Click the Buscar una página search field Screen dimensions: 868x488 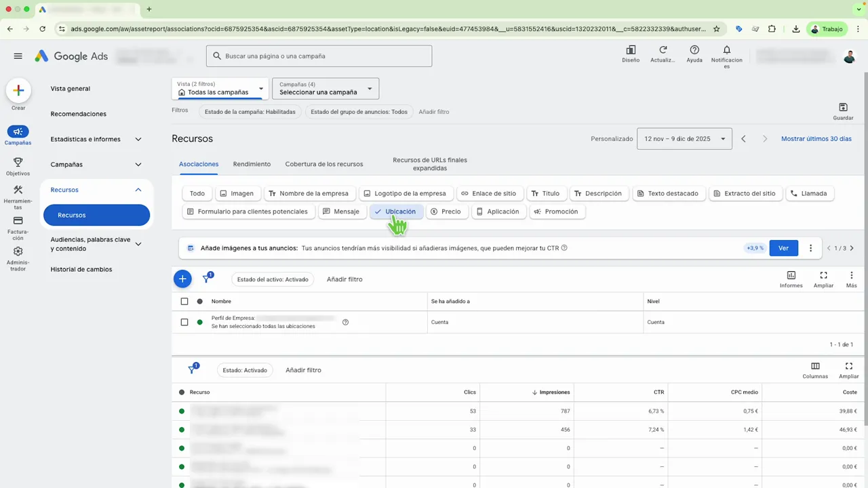pyautogui.click(x=319, y=56)
